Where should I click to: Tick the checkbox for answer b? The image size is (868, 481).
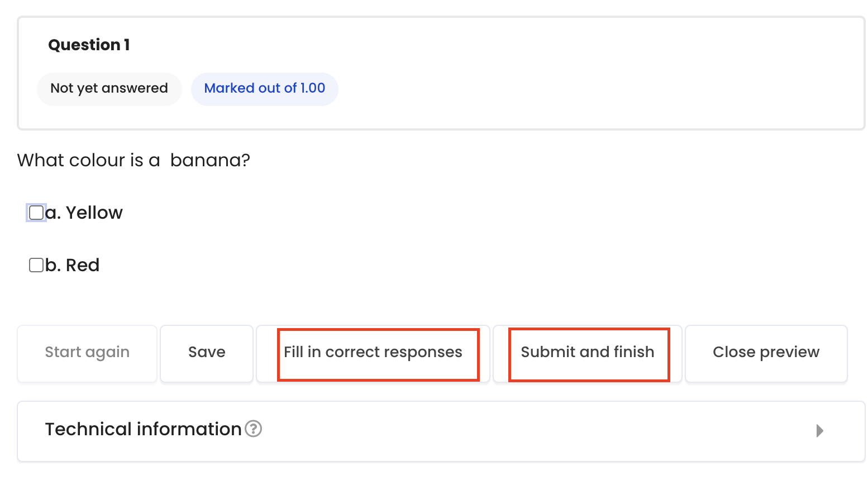36,265
